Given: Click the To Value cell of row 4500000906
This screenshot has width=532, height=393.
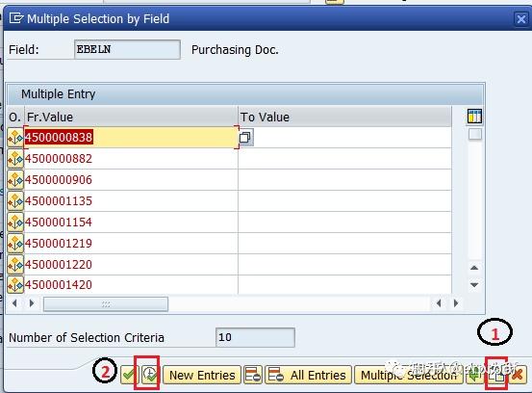Looking at the screenshot, I should coord(344,180).
